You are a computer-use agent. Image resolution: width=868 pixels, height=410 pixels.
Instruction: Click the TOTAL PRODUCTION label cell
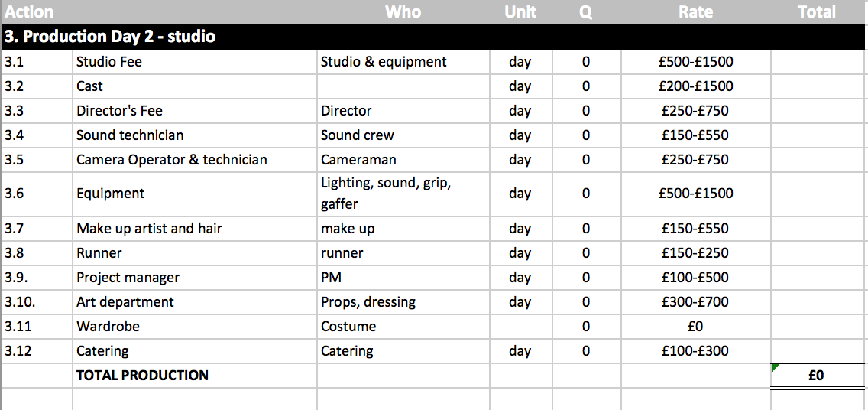(195, 376)
